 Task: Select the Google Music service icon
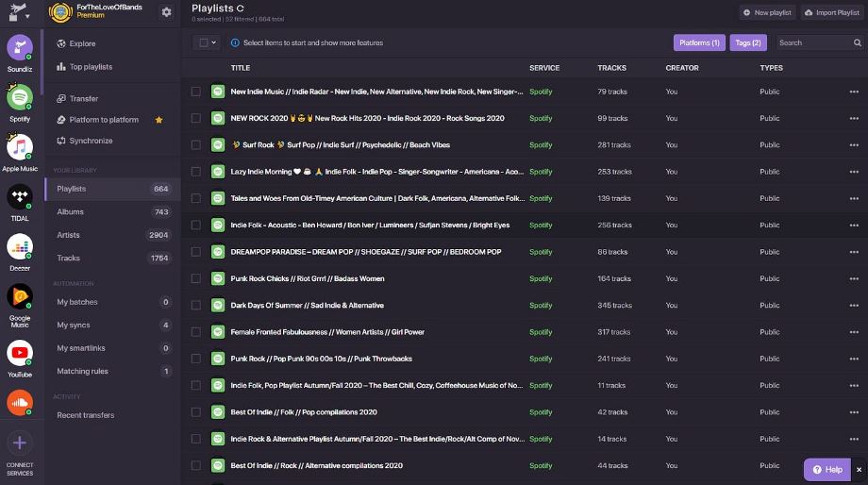20,297
